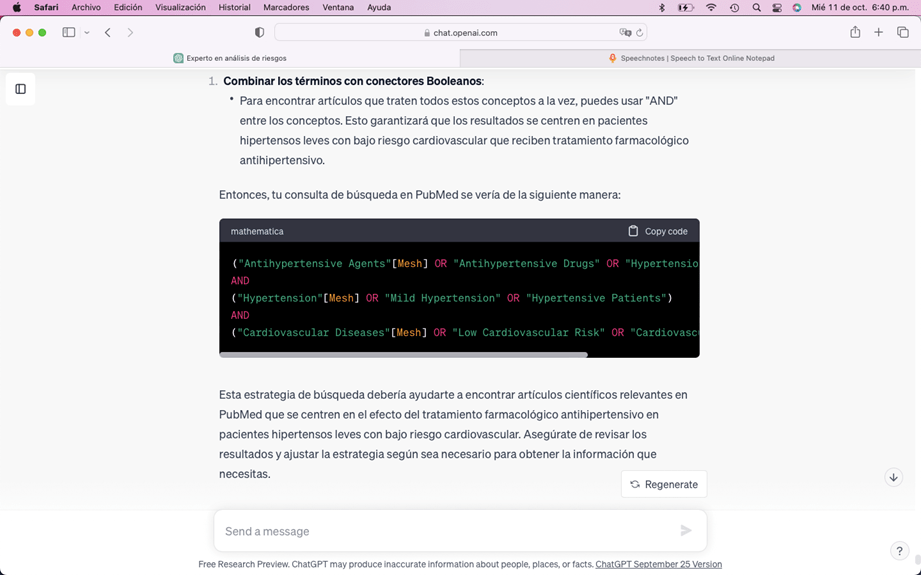Image resolution: width=921 pixels, height=575 pixels.
Task: Click the Regenerate button
Action: coord(664,484)
